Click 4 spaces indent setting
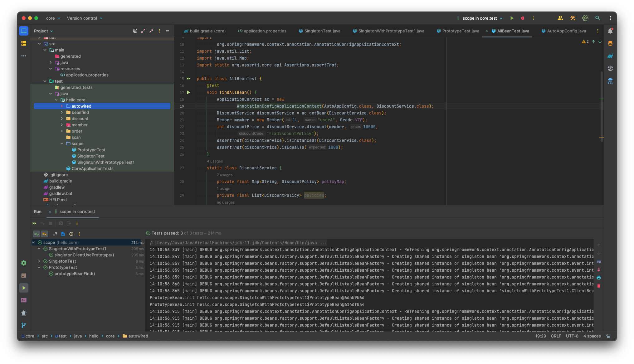Screen dimensions: 634x364 [592, 336]
